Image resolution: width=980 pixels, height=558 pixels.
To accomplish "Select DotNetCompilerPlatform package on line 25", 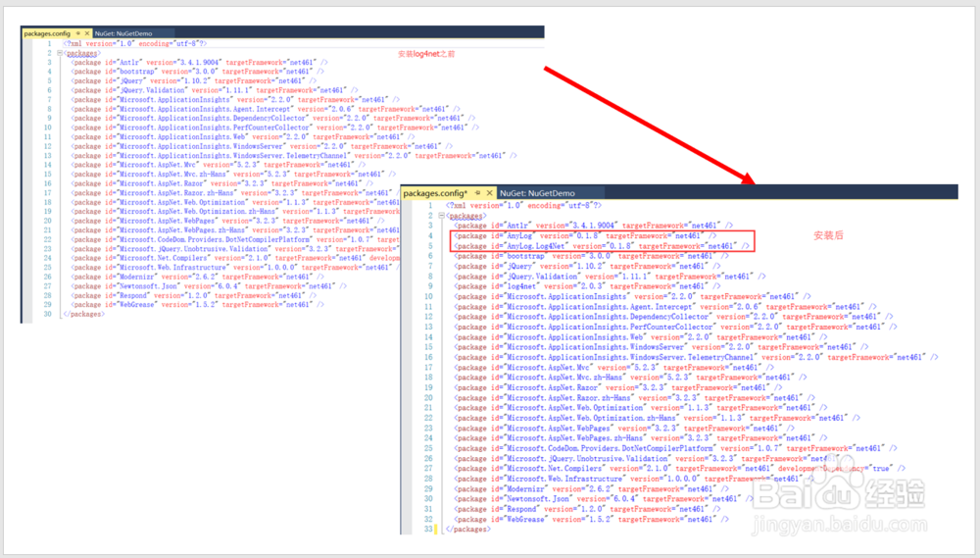I will coord(675,448).
